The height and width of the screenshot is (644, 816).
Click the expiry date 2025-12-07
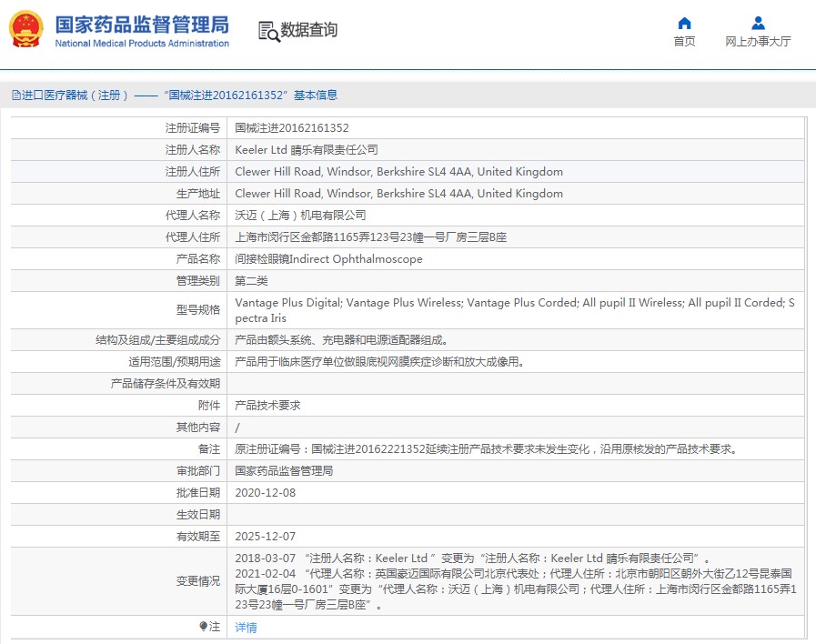pyautogui.click(x=265, y=537)
